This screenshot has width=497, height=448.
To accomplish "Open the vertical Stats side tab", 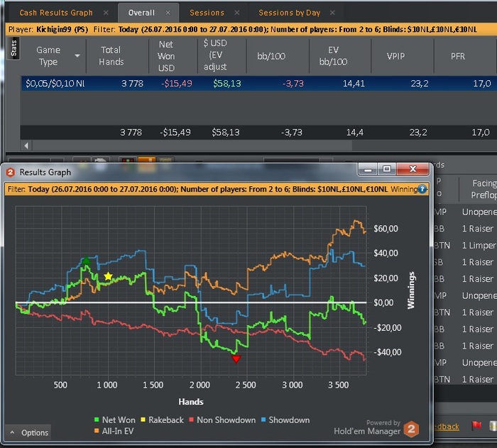I will click(13, 48).
